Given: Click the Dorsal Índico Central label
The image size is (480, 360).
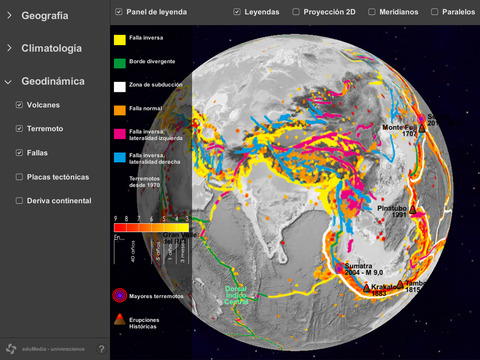Looking at the screenshot, I should pos(236,295).
